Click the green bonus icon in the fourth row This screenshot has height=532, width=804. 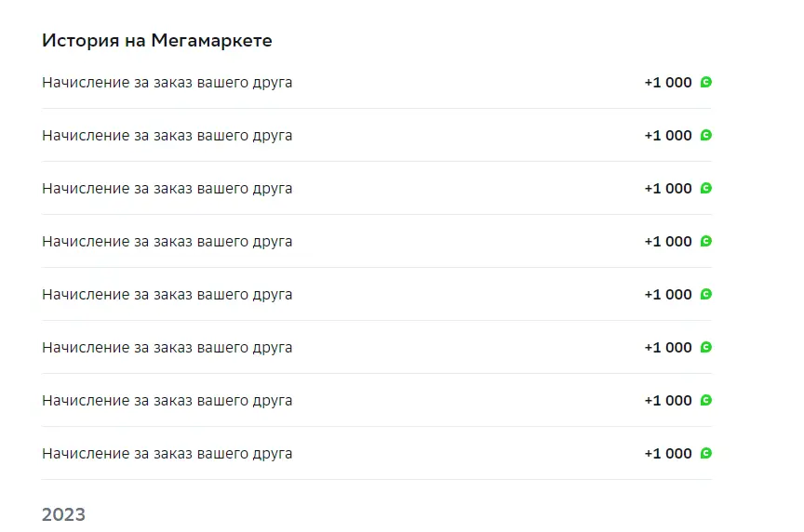706,242
